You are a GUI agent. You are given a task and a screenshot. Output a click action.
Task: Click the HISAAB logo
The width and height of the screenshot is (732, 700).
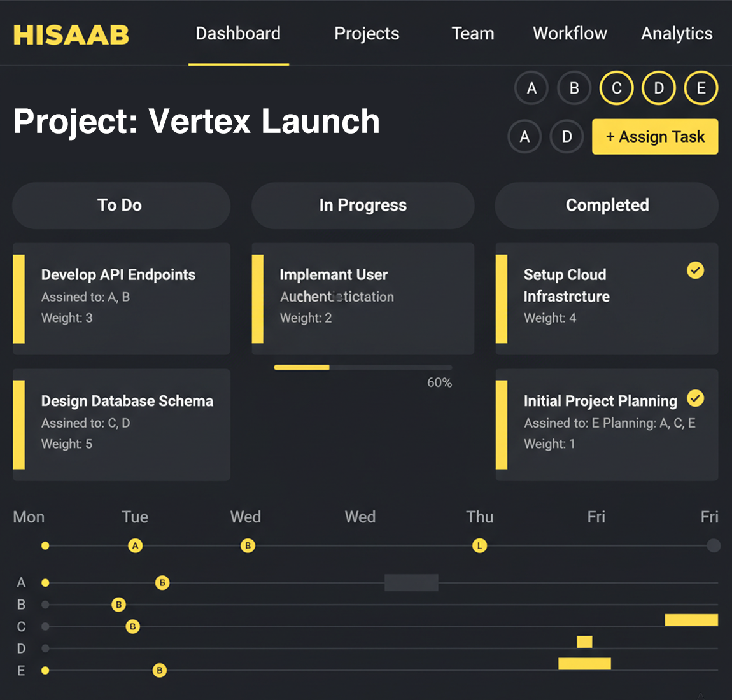70,35
